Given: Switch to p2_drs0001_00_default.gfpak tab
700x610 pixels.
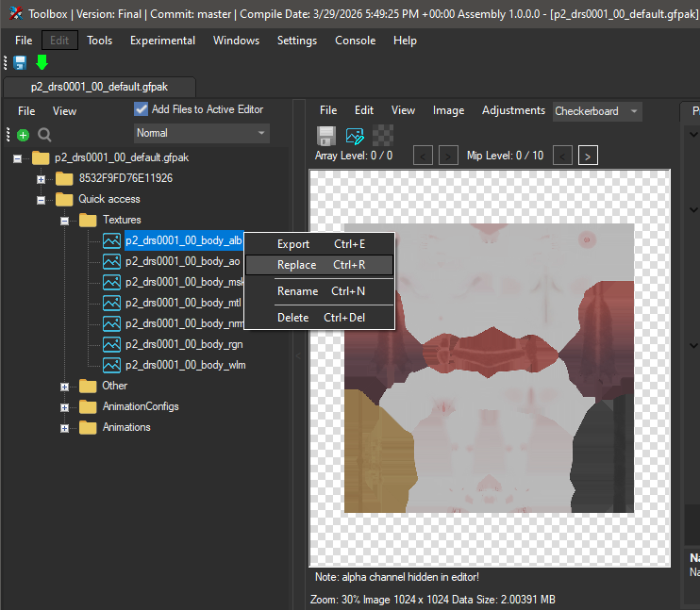Looking at the screenshot, I should tap(100, 87).
